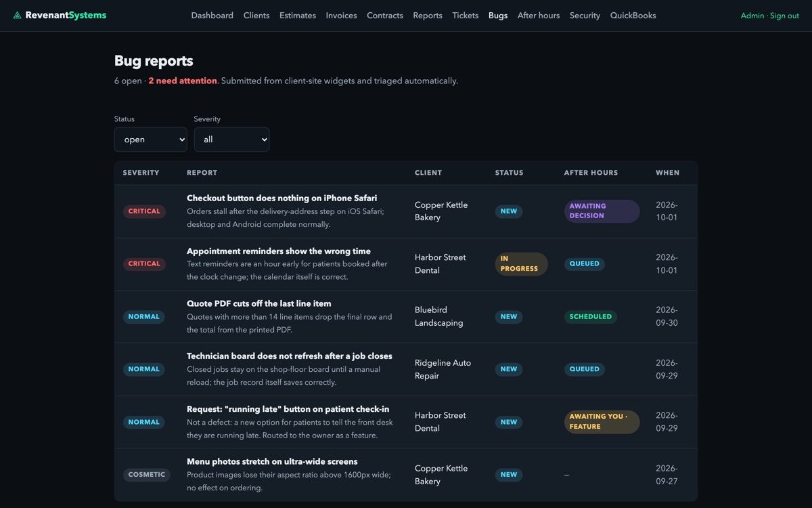Viewport: 812px width, 508px height.
Task: Click the NEW status on the Technician board row
Action: (x=509, y=369)
